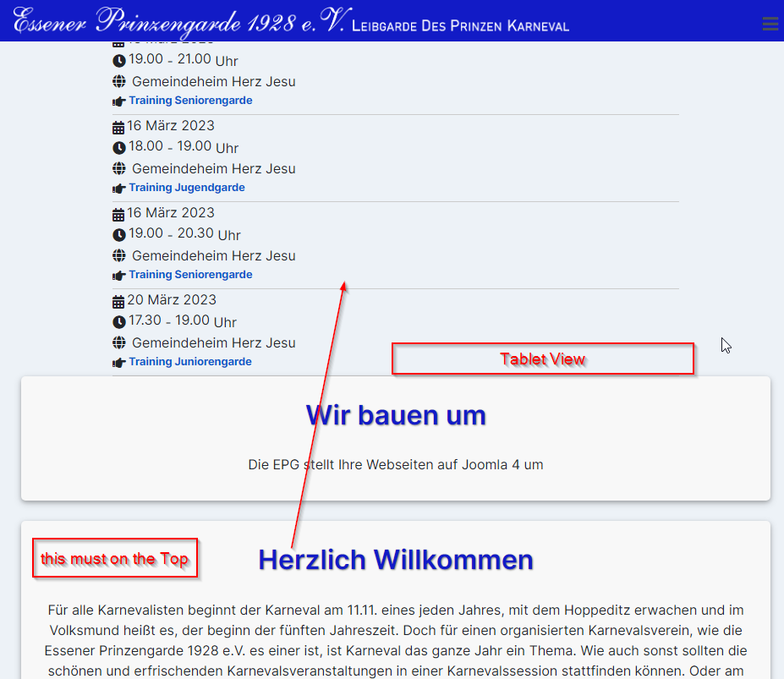This screenshot has height=679, width=784.
Task: Click the pointing hand icon before Training Jugendgarde
Action: pyautogui.click(x=119, y=189)
